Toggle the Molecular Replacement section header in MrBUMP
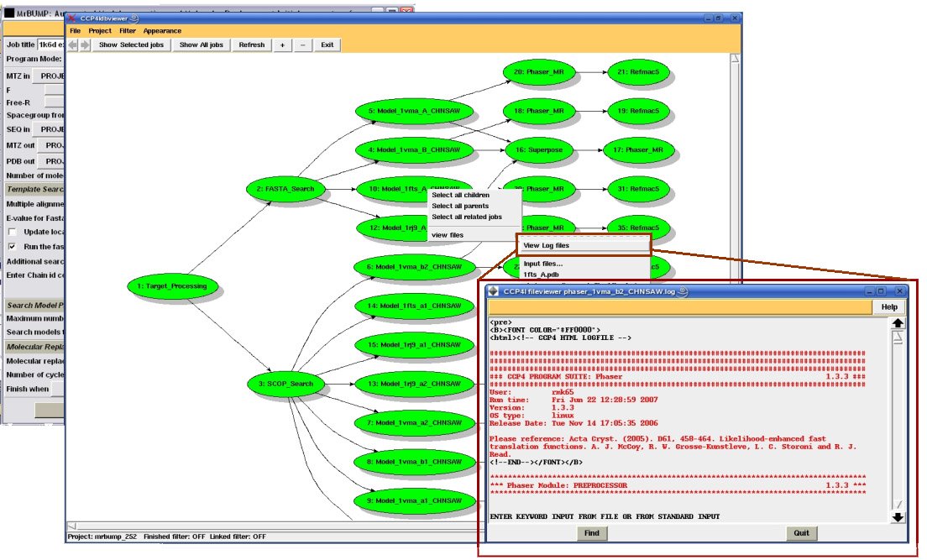Screen dimensions: 927x560 (34, 347)
